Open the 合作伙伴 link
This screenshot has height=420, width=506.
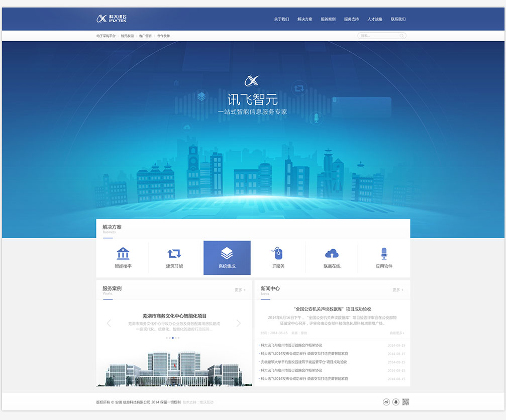pos(164,36)
